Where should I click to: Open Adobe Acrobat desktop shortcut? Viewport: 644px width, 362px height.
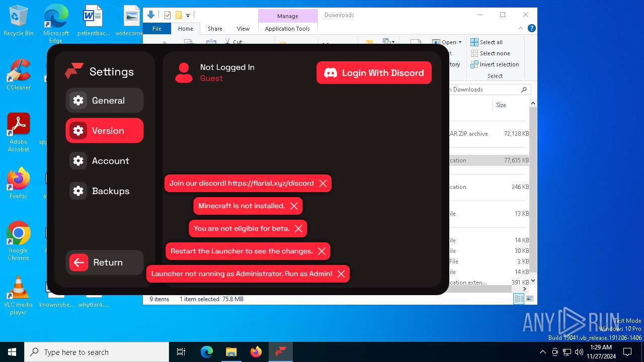click(x=19, y=132)
